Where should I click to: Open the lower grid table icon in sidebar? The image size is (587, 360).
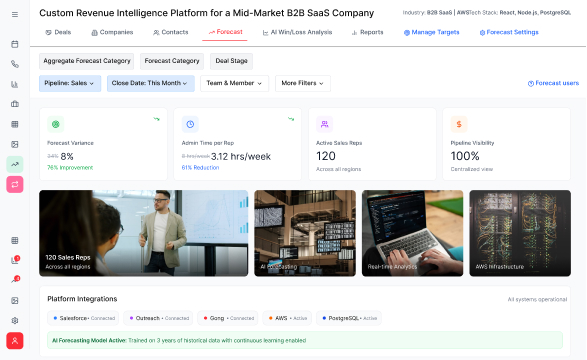click(x=15, y=241)
